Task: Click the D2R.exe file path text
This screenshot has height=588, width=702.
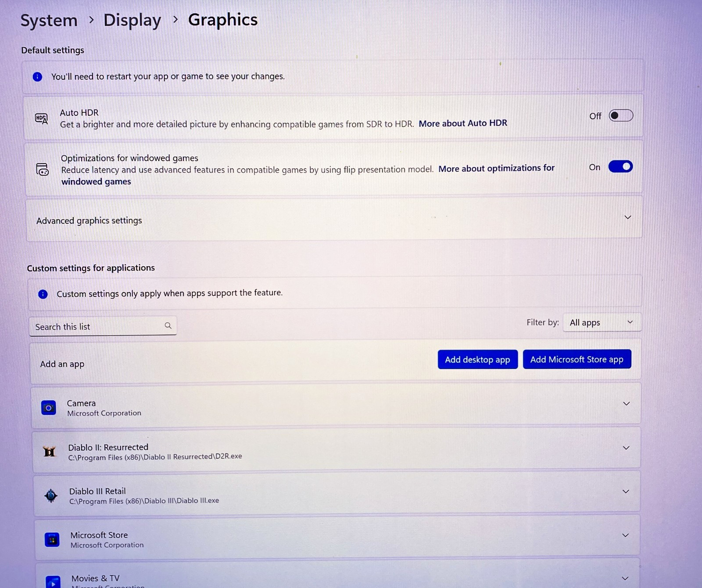Action: [155, 457]
